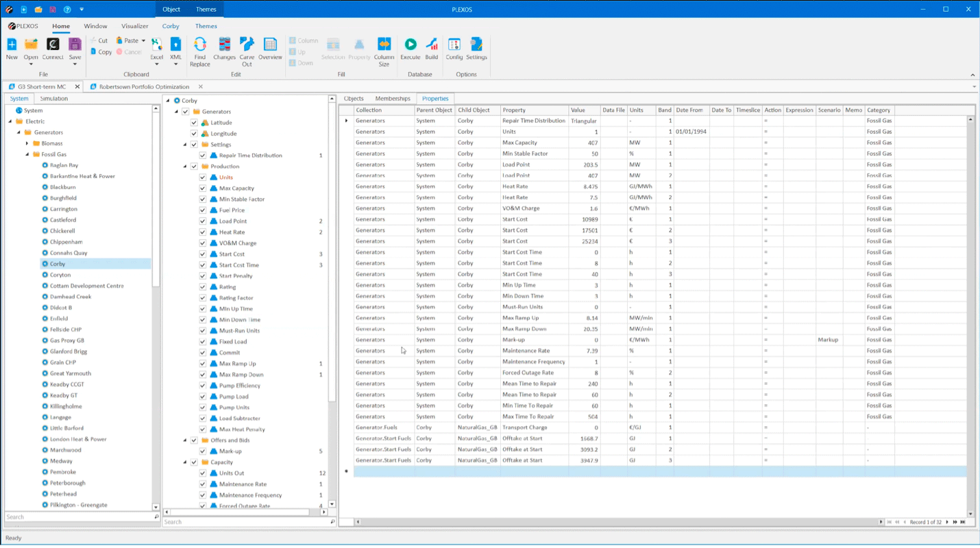This screenshot has height=548, width=980.
Task: Toggle the Heat Rate checkbox
Action: point(203,232)
